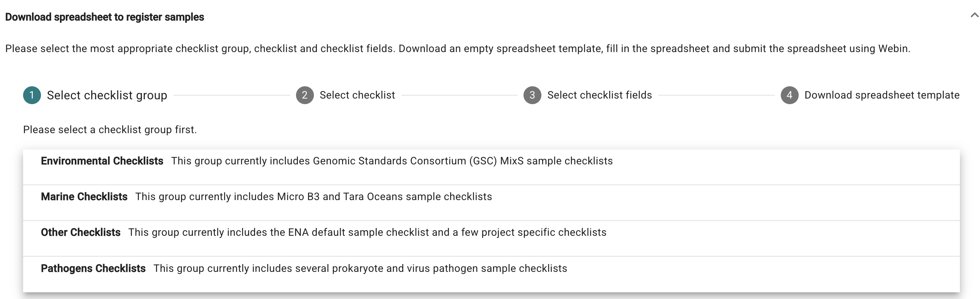The width and height of the screenshot is (980, 299).
Task: Select the Environmental Checklists group
Action: (102, 161)
